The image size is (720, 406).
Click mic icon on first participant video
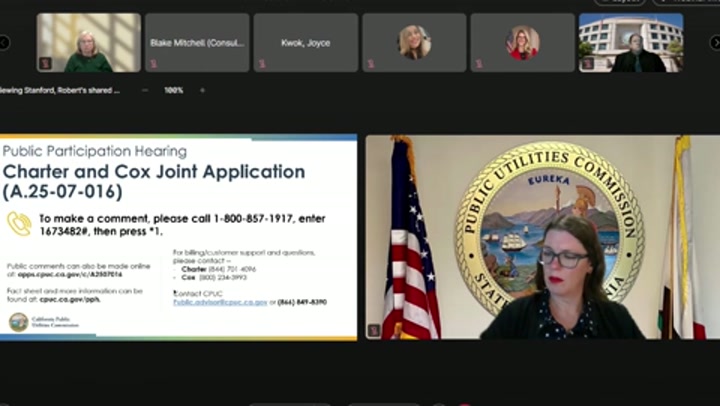[x=46, y=64]
